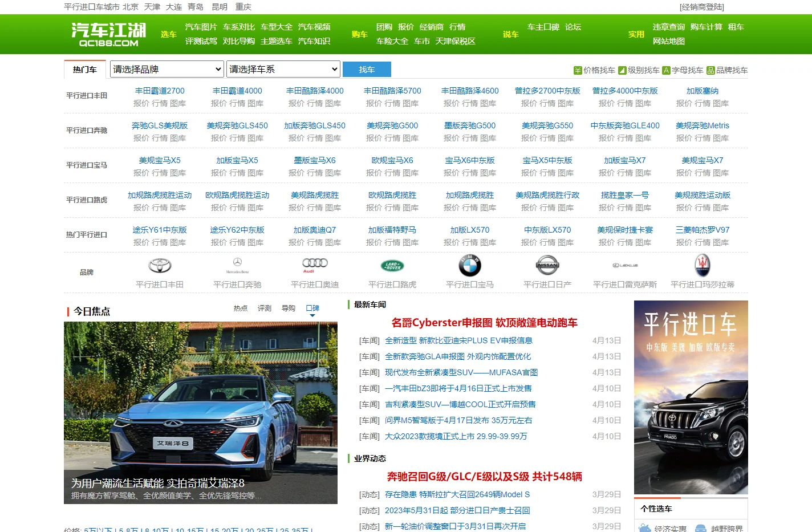
Task: Switch to the 口碑 focus tab
Action: point(312,308)
